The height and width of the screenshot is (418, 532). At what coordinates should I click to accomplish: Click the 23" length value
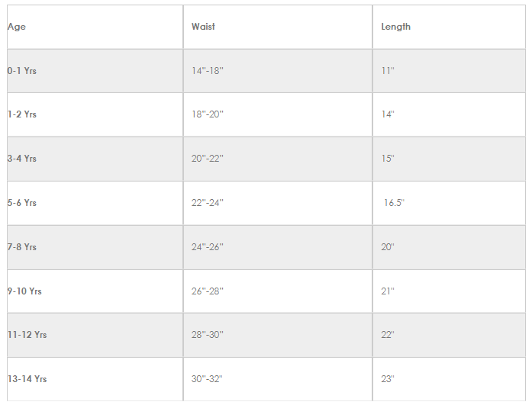388,379
